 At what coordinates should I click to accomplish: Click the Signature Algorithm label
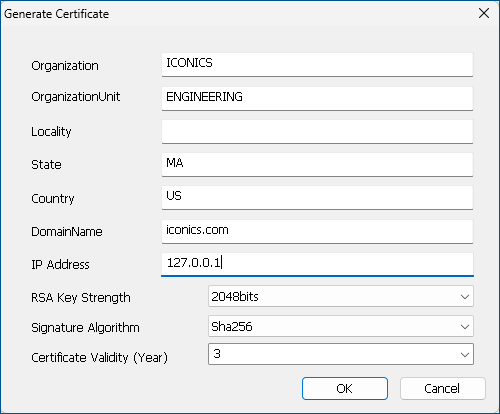point(85,328)
